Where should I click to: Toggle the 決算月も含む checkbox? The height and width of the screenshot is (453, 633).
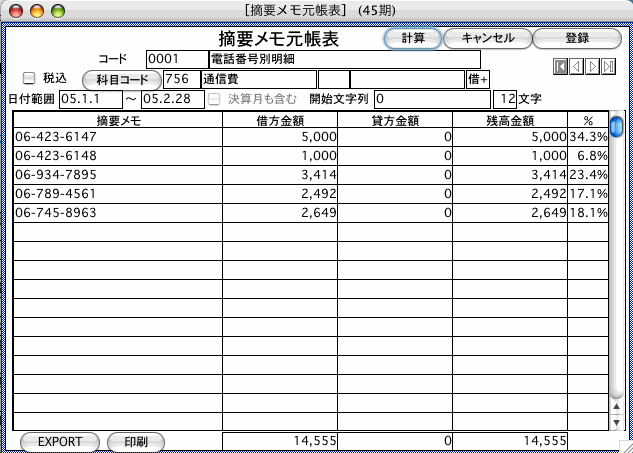tap(213, 99)
